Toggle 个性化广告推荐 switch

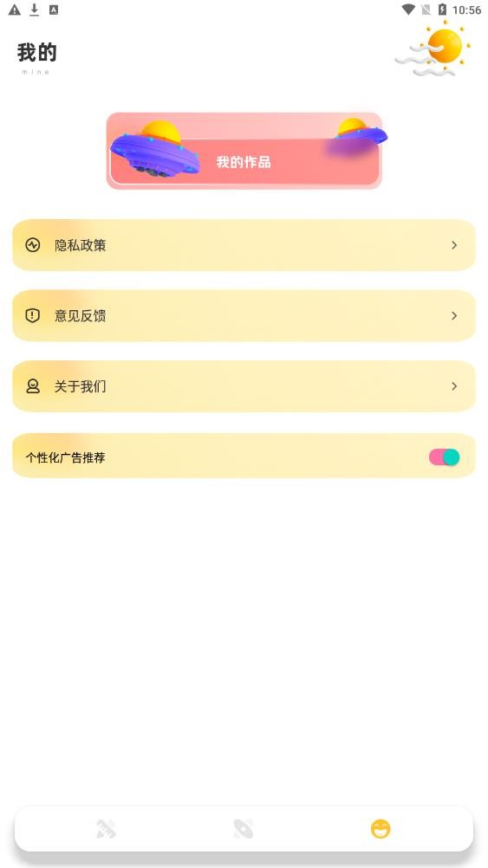[445, 457]
